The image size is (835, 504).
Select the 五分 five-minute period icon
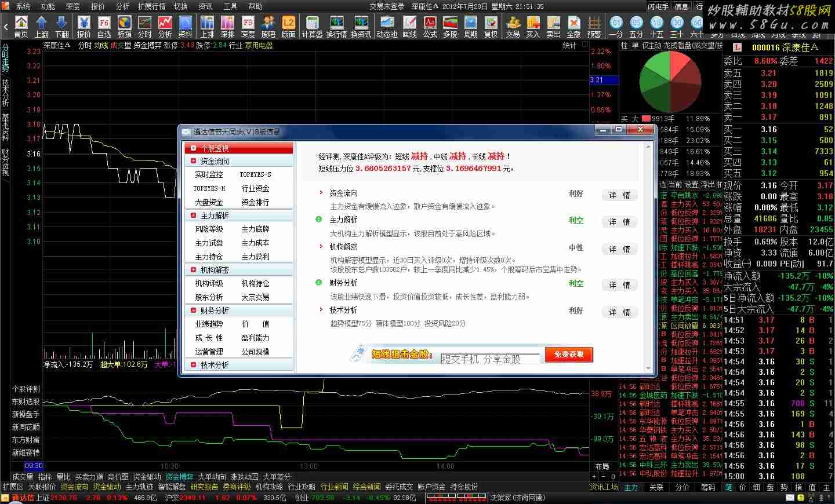(x=637, y=26)
